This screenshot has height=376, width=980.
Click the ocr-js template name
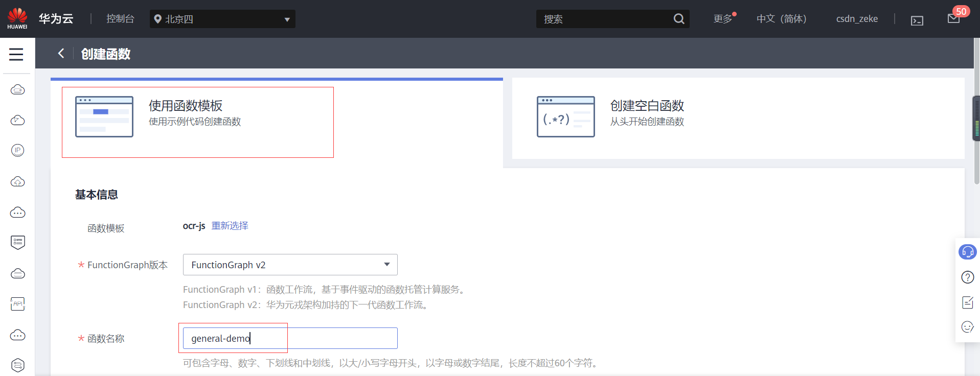point(194,226)
